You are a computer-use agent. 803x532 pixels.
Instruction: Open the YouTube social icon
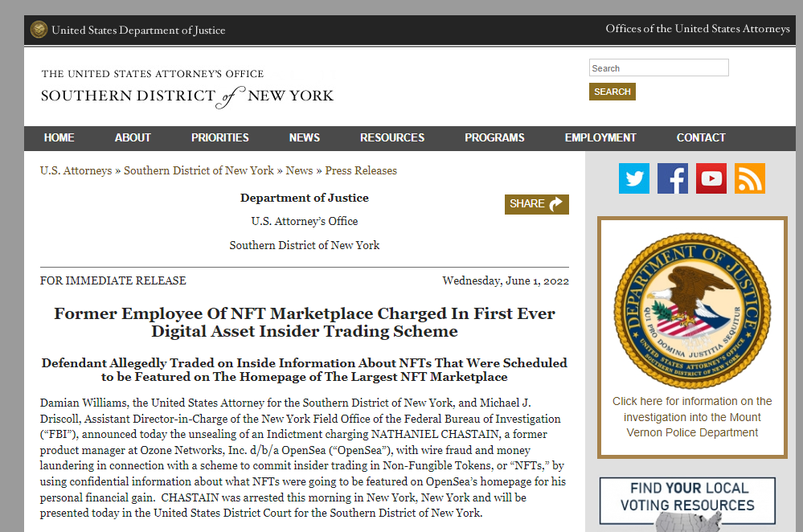tap(711, 178)
